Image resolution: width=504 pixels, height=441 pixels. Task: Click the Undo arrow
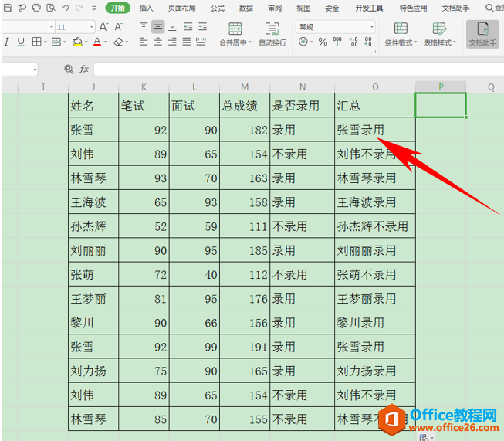coord(66,8)
